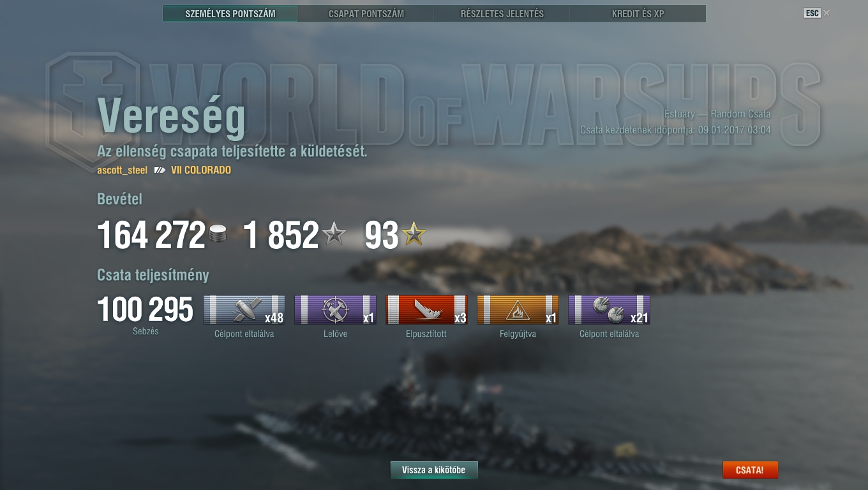Image resolution: width=868 pixels, height=490 pixels.
Task: Click the grey XP star icon
Action: [334, 235]
